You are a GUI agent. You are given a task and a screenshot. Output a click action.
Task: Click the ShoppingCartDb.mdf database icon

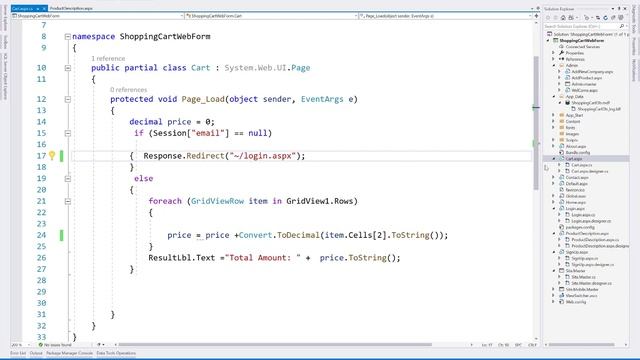click(x=567, y=103)
